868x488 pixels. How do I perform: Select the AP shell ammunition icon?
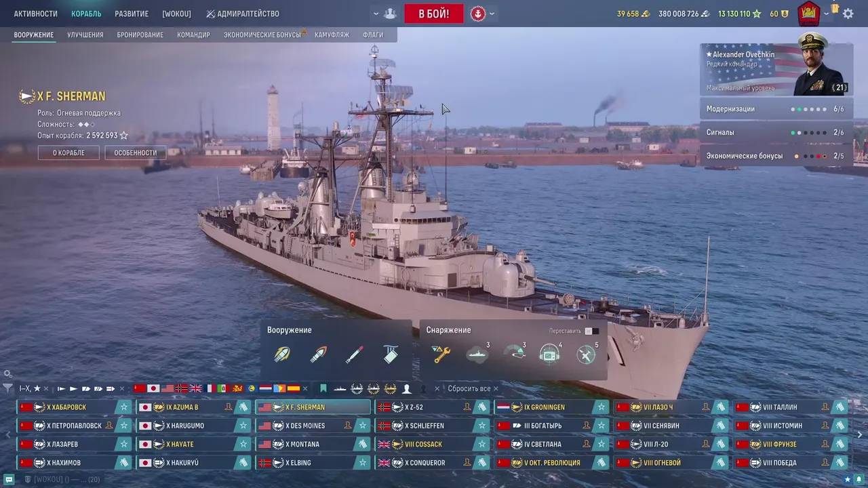pyautogui.click(x=318, y=354)
